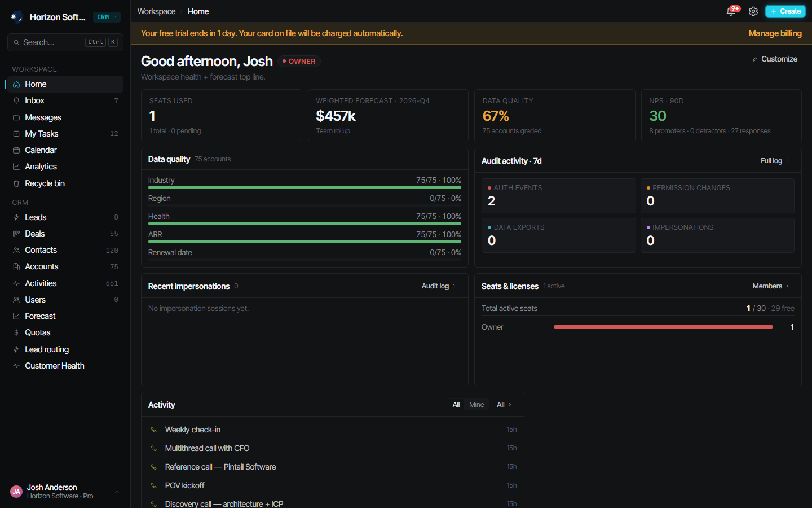Open the settings gear
This screenshot has width=812, height=508.
click(x=753, y=11)
